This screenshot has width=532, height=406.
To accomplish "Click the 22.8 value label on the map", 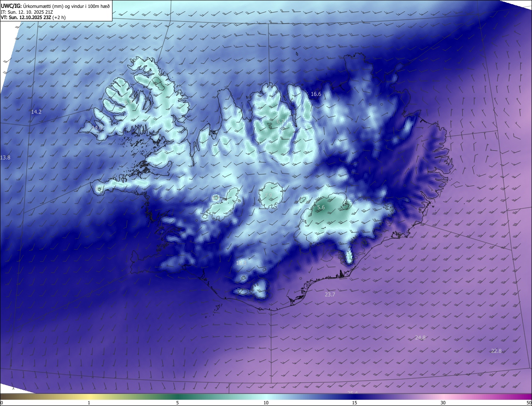I will coord(496,351).
